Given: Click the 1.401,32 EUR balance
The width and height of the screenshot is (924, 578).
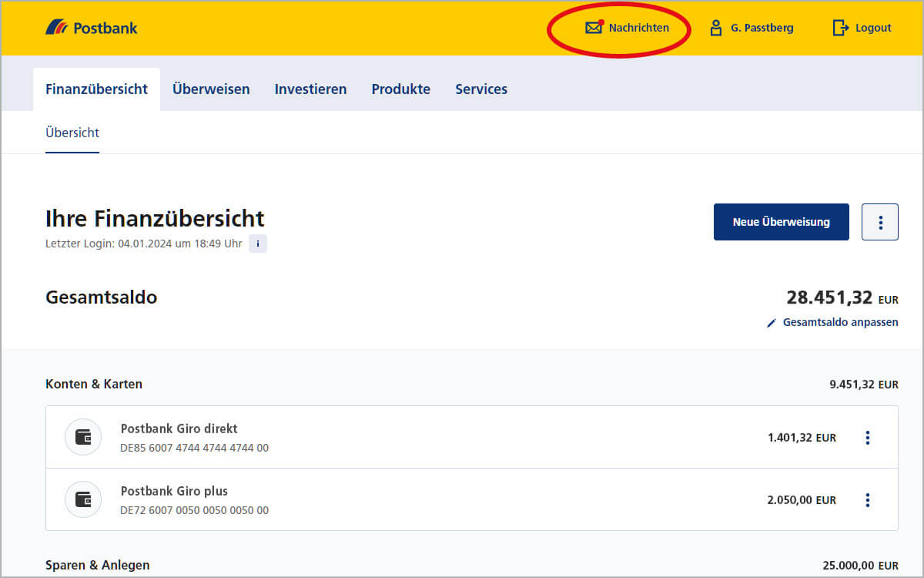Looking at the screenshot, I should 802,438.
